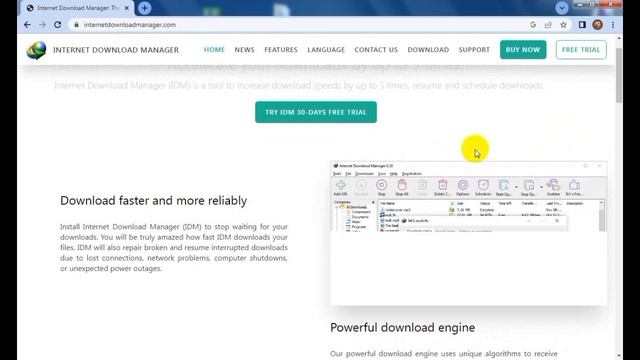Click the Stop All icon in IDM screenshot
Image resolution: width=640 pixels, height=360 pixels.
tap(402, 187)
